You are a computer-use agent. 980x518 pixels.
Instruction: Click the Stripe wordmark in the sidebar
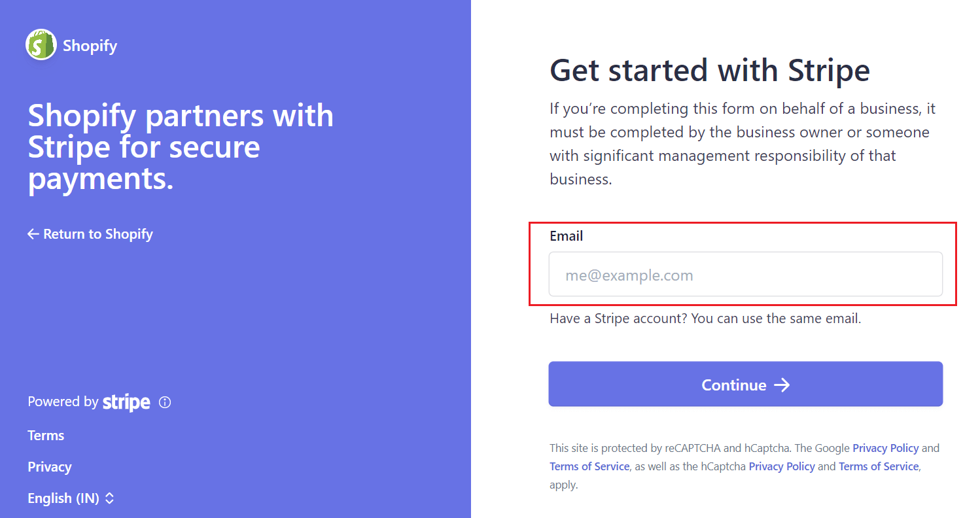click(x=126, y=402)
